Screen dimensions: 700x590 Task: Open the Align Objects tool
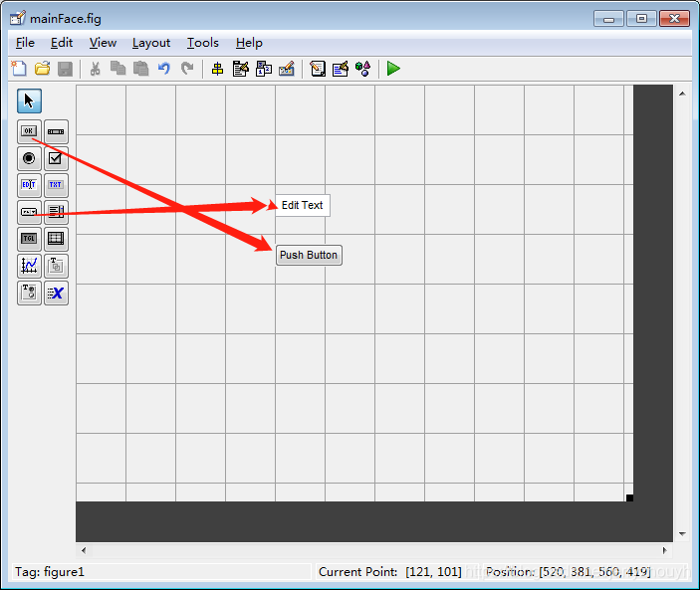click(217, 69)
